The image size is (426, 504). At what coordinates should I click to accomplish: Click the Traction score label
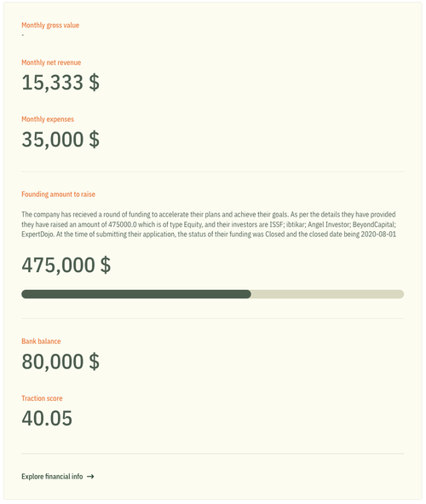coord(42,398)
